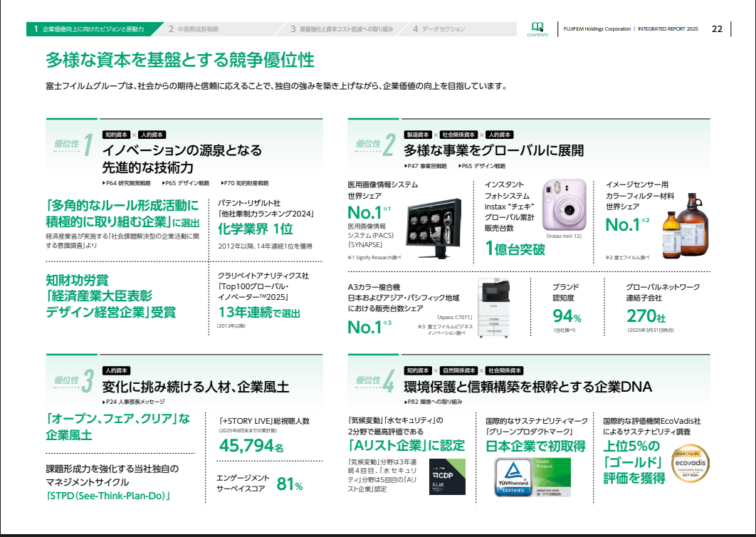Click the green Green Product mark
Image resolution: width=756 pixels, height=537 pixels.
pyautogui.click(x=553, y=476)
